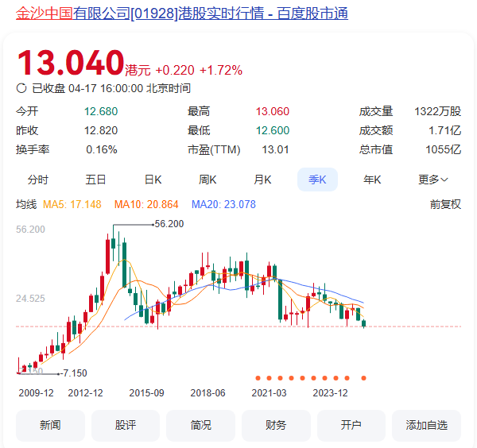Click the 换手率 value 0.16%
Image resolution: width=477 pixels, height=448 pixels.
[102, 149]
